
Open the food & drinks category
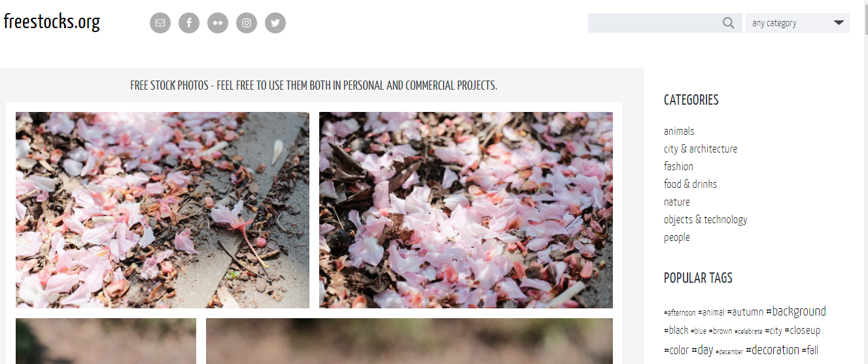pyautogui.click(x=690, y=184)
